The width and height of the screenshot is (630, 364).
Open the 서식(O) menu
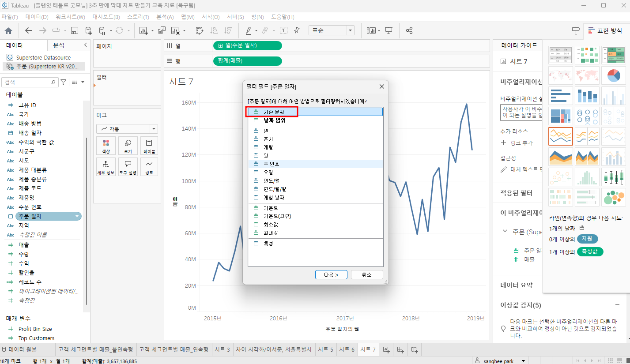[x=211, y=17]
